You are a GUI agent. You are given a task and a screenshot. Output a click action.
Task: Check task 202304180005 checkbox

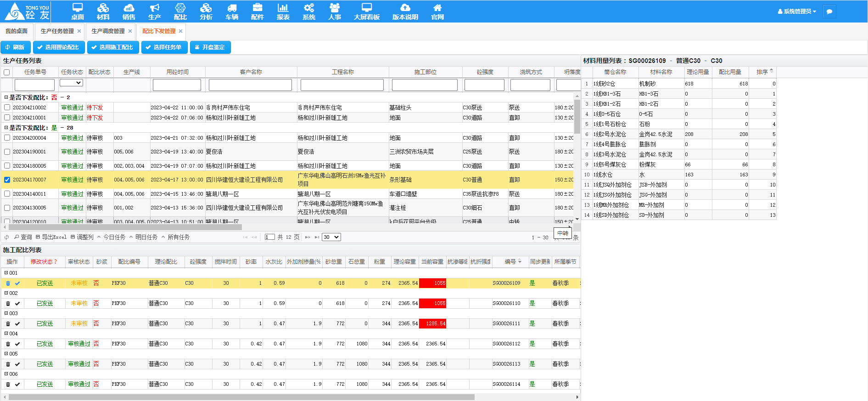coord(7,166)
